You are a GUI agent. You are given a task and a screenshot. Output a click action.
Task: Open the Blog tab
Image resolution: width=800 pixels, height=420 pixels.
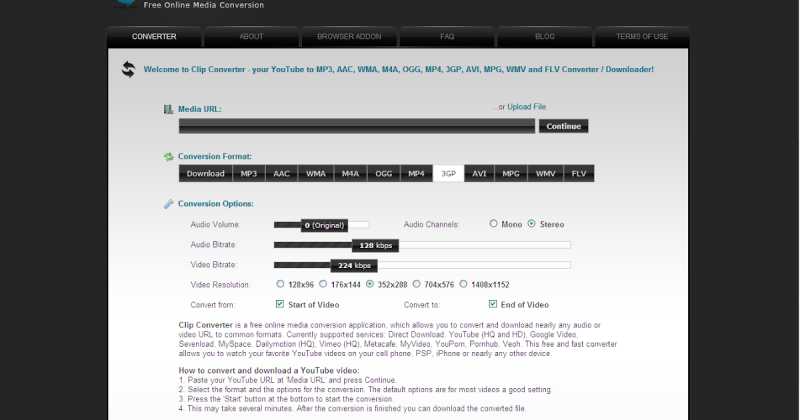[544, 37]
